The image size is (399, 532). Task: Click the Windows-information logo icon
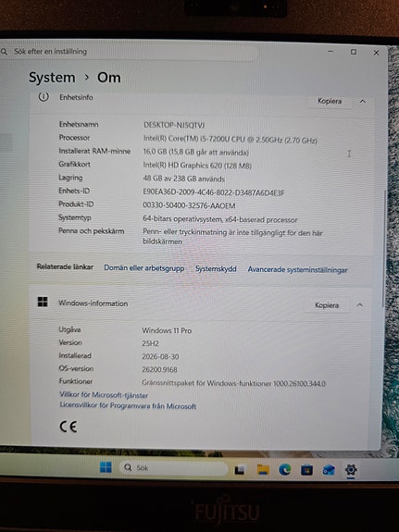tap(43, 302)
